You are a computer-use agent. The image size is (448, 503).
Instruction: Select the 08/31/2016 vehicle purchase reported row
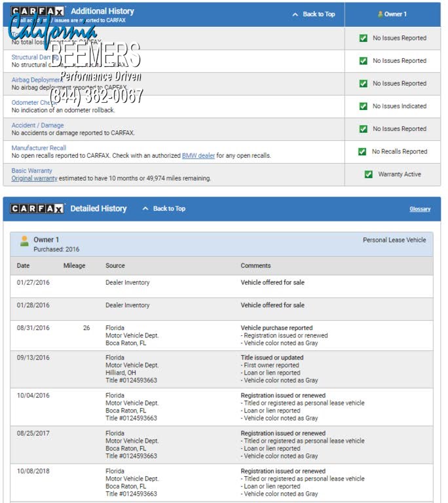tap(221, 335)
